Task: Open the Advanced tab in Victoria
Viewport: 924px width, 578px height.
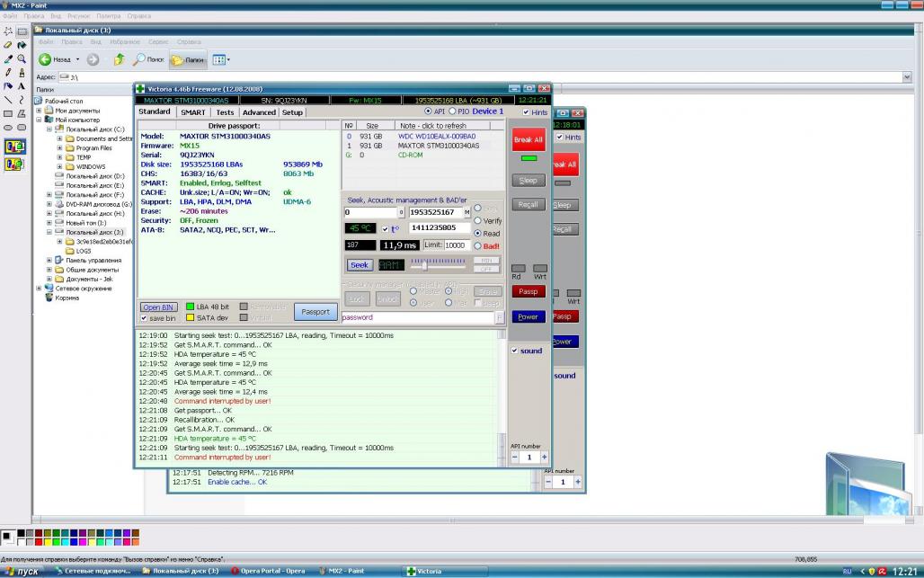Action: pos(259,112)
